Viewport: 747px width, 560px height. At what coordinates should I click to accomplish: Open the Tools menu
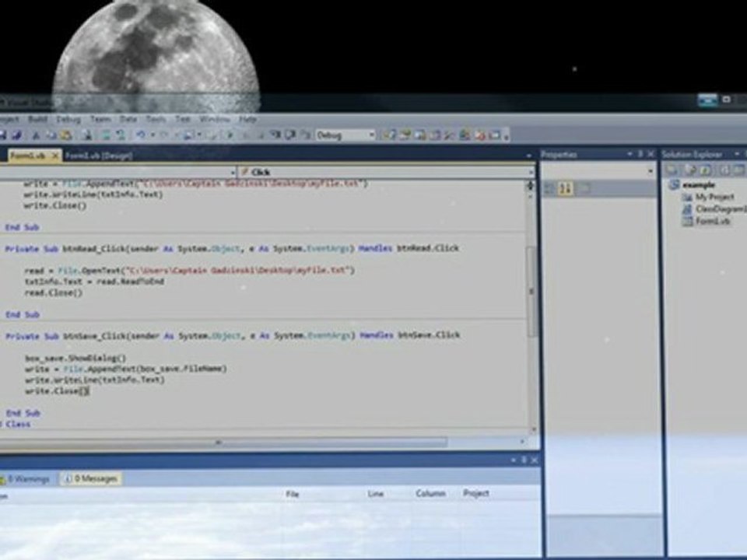(156, 119)
